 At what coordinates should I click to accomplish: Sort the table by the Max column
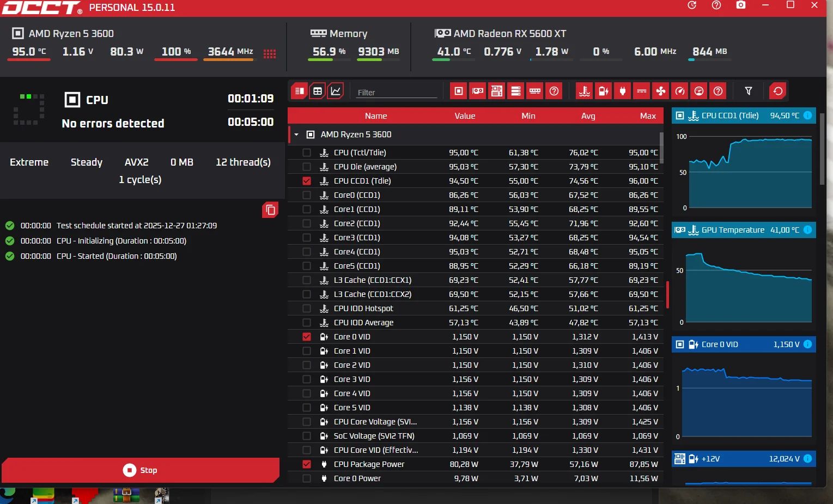coord(648,116)
